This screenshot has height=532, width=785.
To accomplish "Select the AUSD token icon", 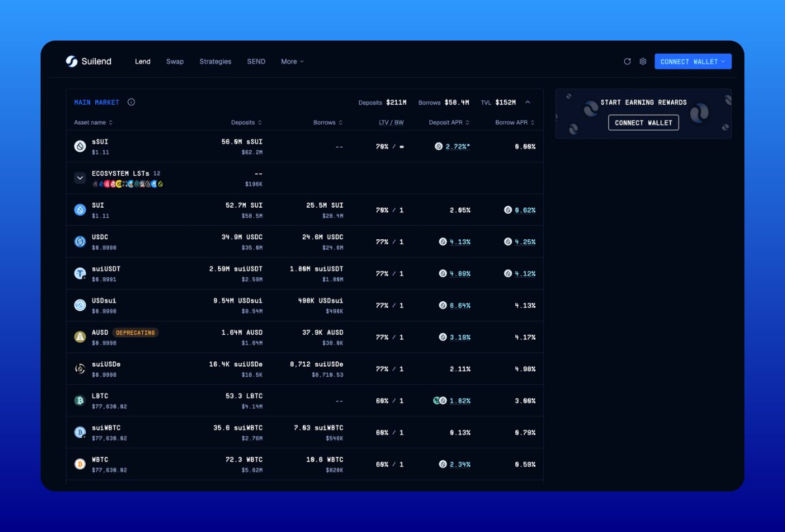I will pos(80,337).
